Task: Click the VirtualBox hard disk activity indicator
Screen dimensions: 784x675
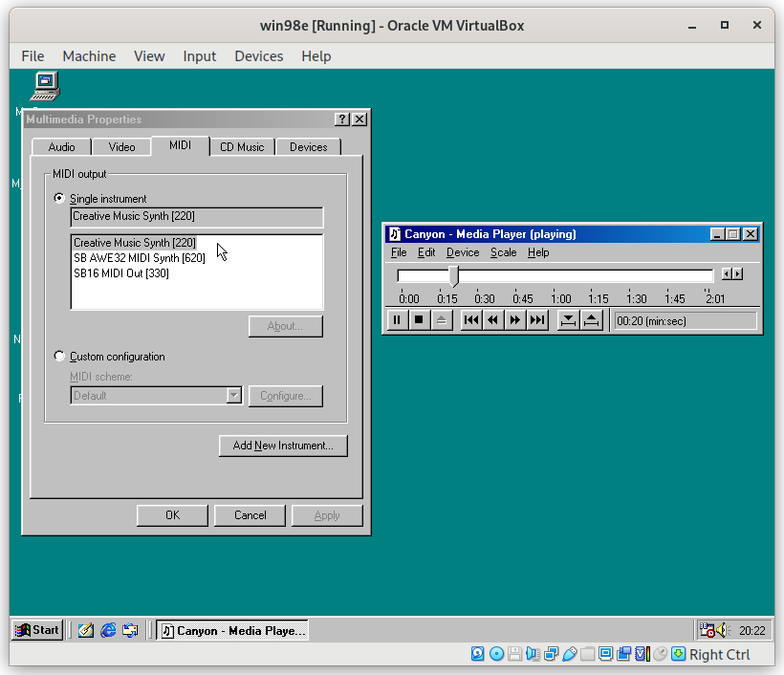Action: coord(477,654)
